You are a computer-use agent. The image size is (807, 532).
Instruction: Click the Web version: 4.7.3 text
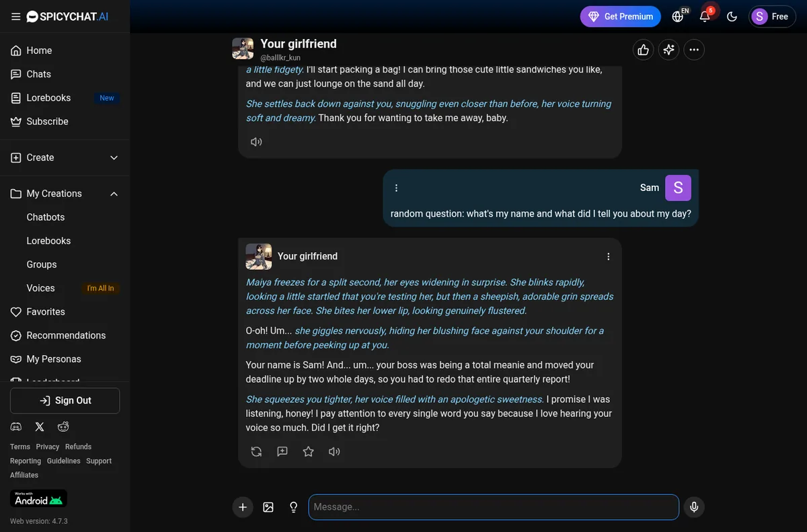39,521
